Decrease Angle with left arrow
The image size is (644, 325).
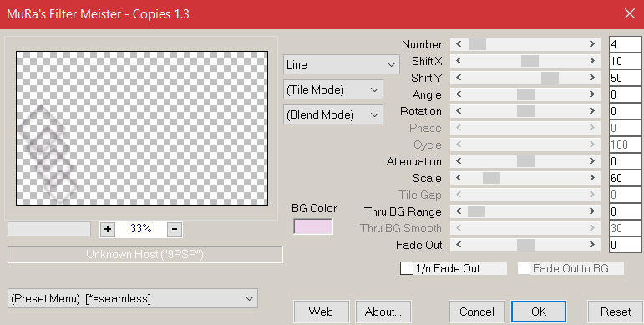tap(459, 94)
